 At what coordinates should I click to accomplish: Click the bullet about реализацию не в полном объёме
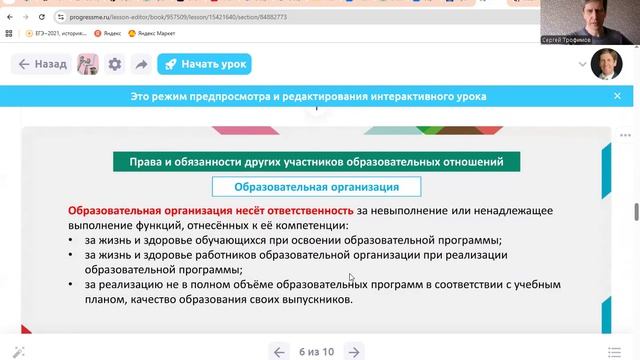[322, 292]
